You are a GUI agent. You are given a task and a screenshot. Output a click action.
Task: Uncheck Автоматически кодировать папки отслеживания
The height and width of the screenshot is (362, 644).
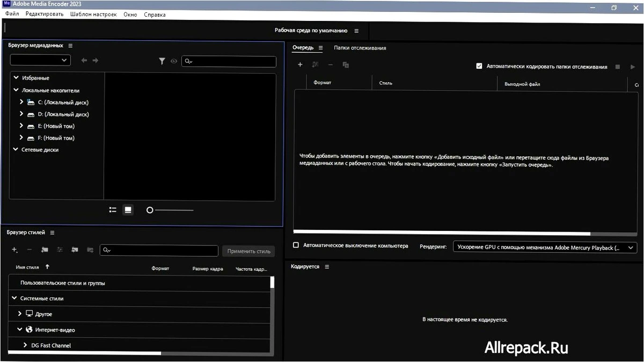479,67
